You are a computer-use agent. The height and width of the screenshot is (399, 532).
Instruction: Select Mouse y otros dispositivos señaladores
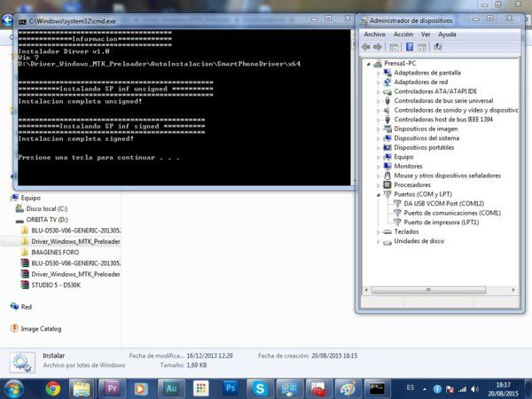(x=447, y=176)
